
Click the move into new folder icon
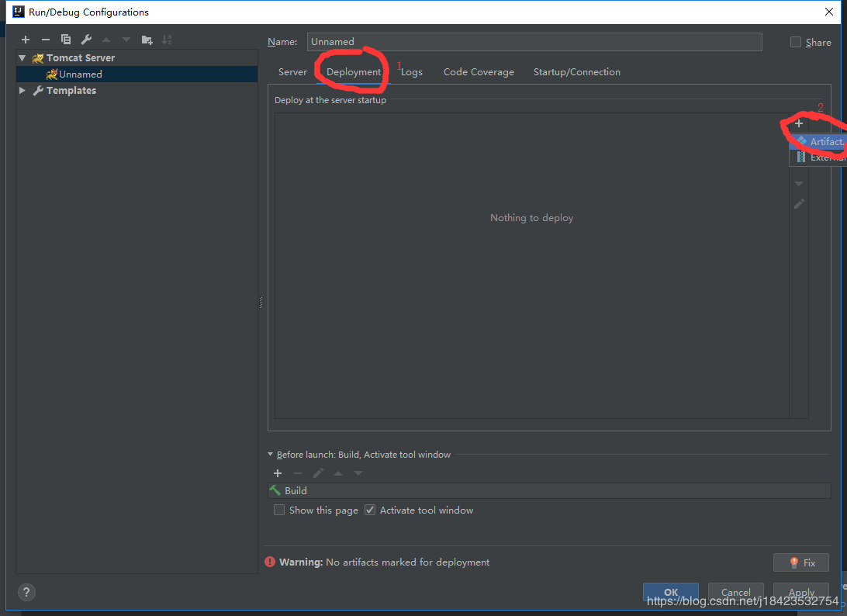(x=147, y=40)
